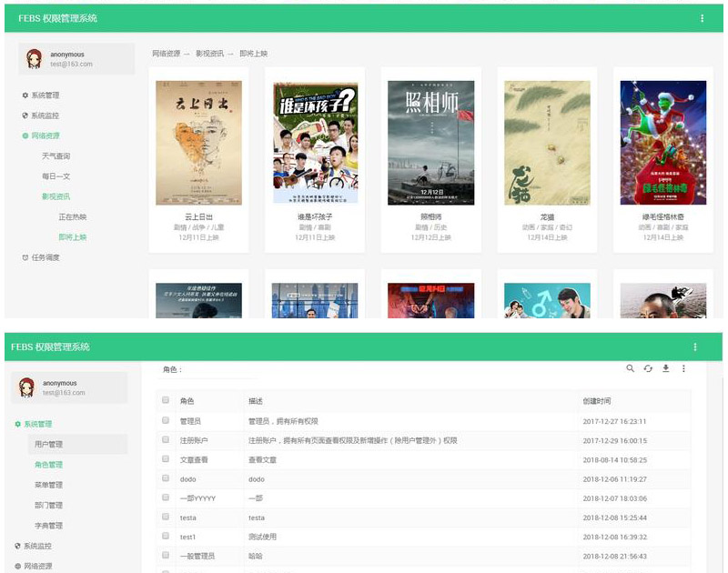Check the checkbox for 文章查看 role
The height and width of the screenshot is (573, 728).
(166, 459)
